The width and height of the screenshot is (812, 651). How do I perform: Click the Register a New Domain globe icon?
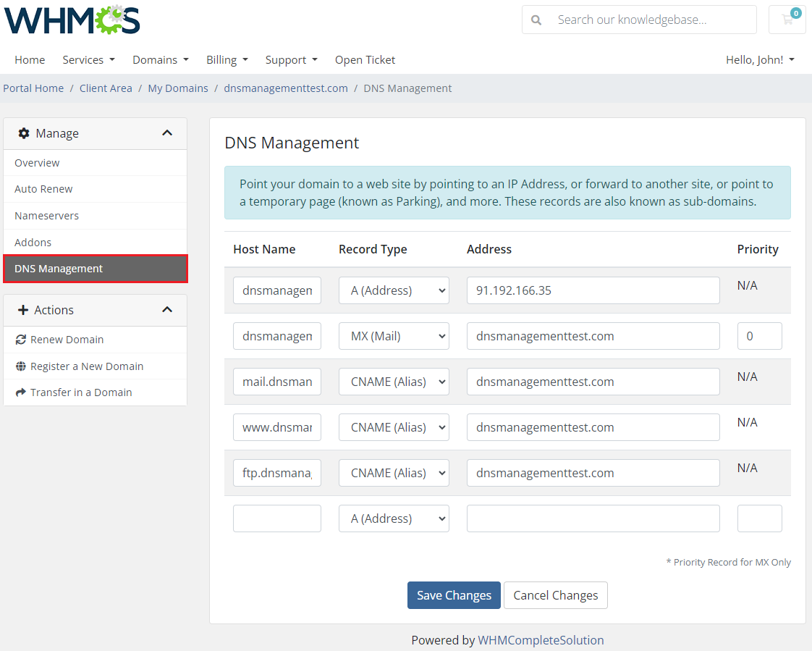pos(21,366)
